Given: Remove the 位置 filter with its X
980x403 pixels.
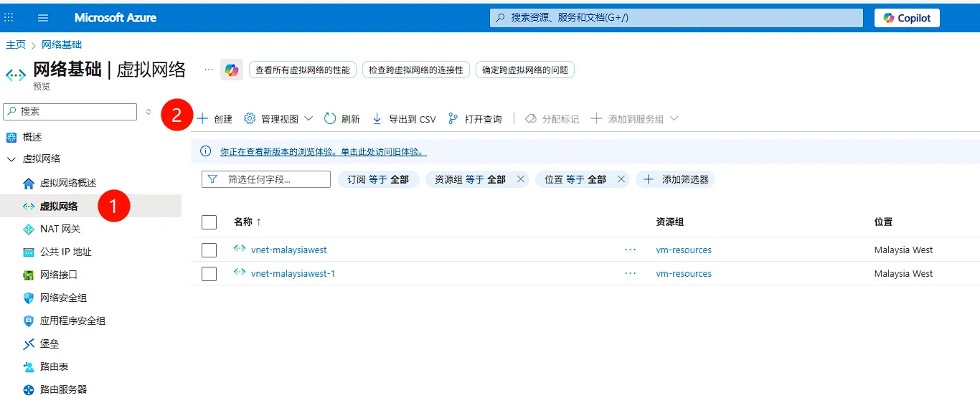Looking at the screenshot, I should coord(621,179).
